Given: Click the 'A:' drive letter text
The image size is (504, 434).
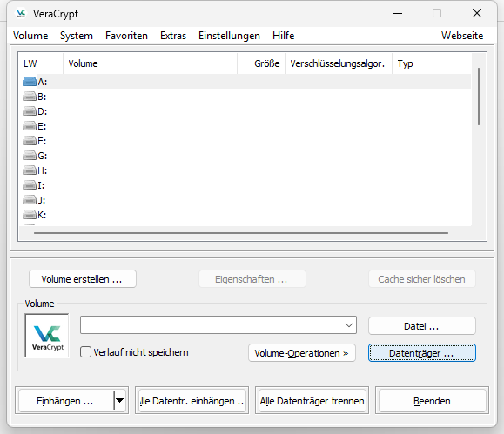Looking at the screenshot, I should pyautogui.click(x=43, y=82).
